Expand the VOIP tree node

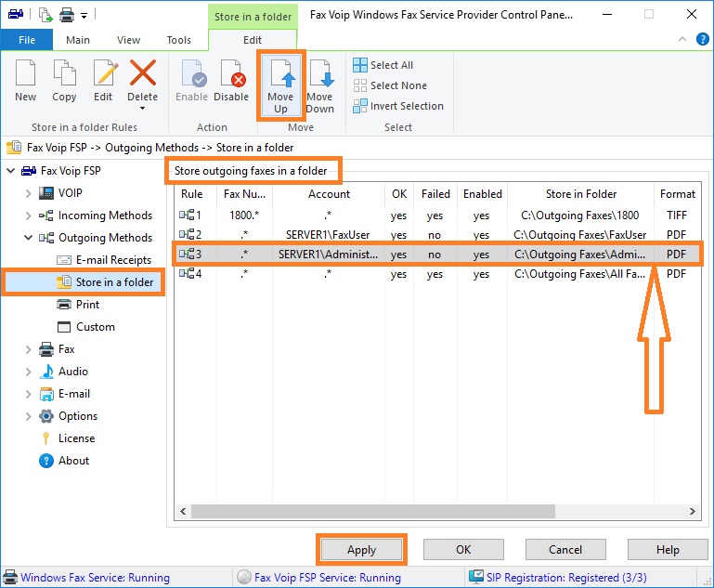28,193
